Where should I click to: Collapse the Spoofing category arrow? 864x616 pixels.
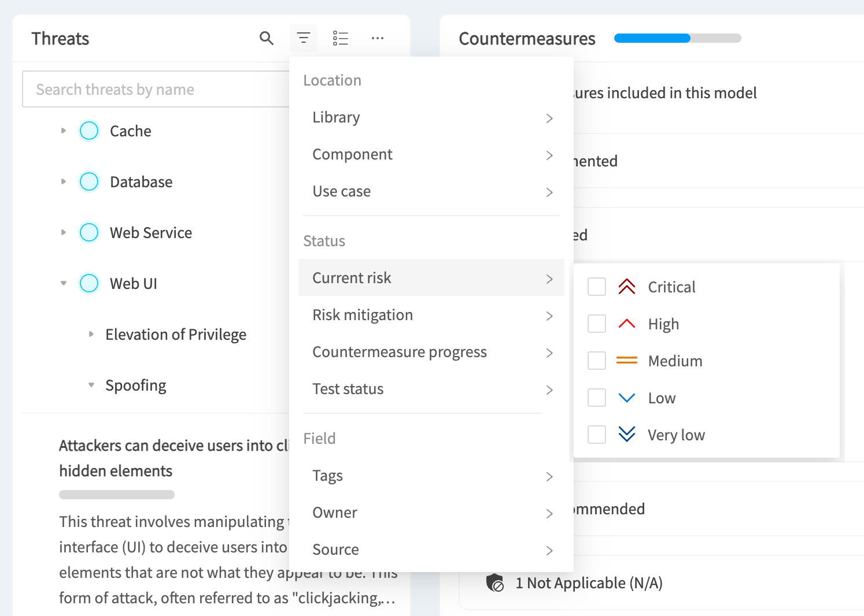point(91,385)
